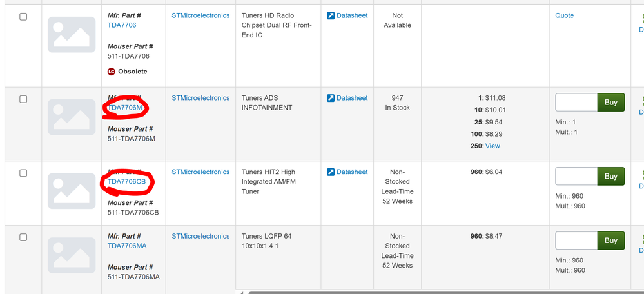Open the Datasheet icon for TDA7706M

[x=331, y=98]
